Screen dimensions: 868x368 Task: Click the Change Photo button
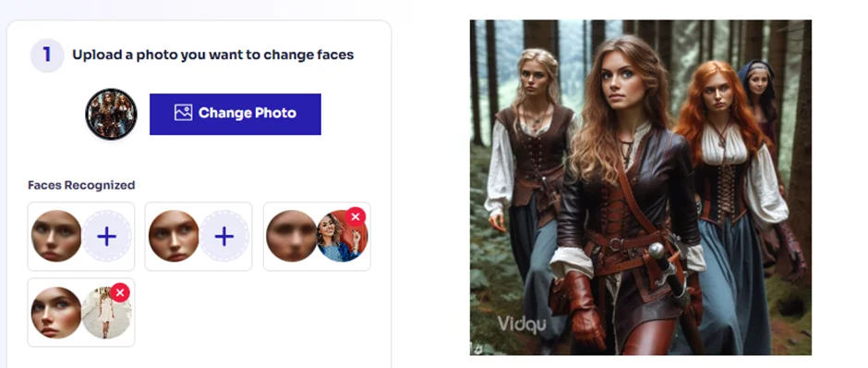click(235, 114)
